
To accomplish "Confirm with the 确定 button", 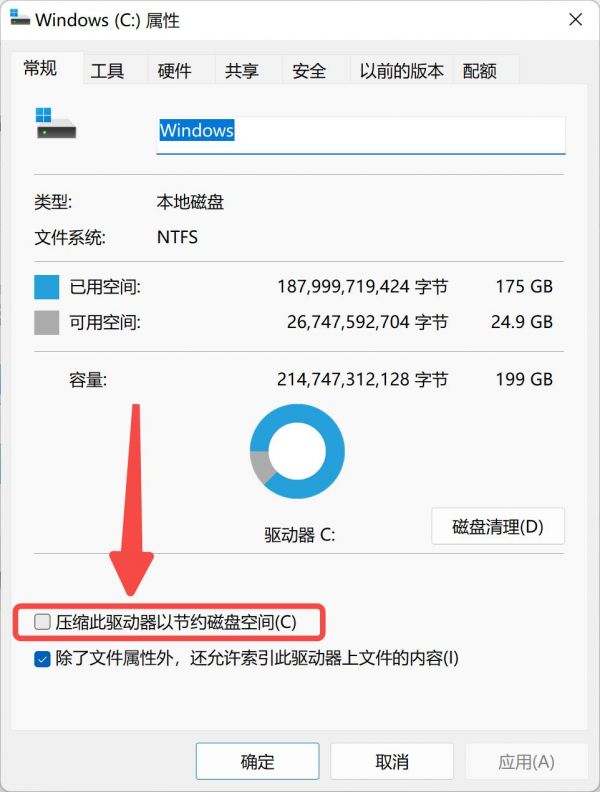I will [x=258, y=761].
